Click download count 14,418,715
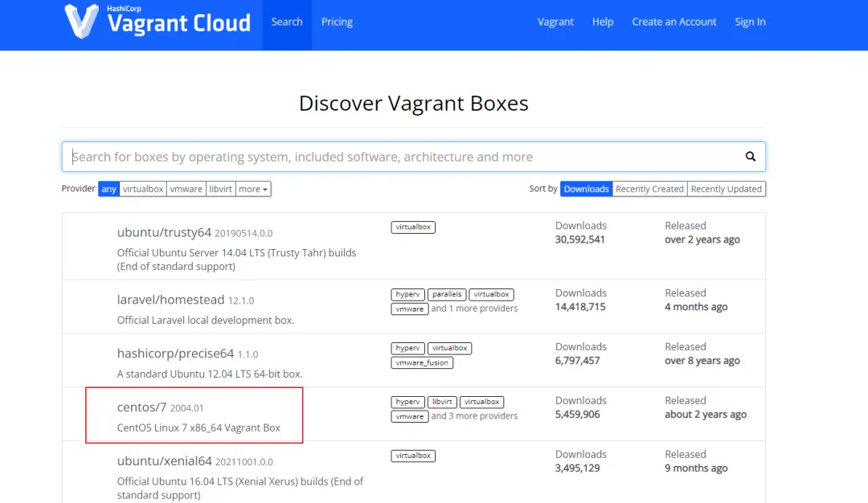The height and width of the screenshot is (503, 868). click(x=580, y=307)
